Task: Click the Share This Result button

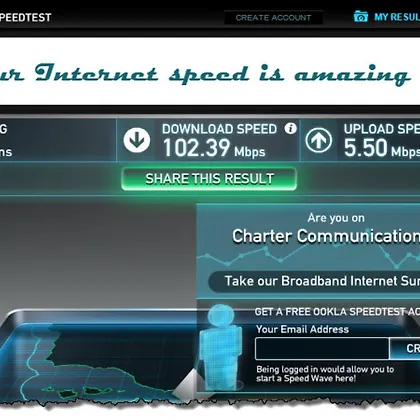Action: (x=209, y=179)
